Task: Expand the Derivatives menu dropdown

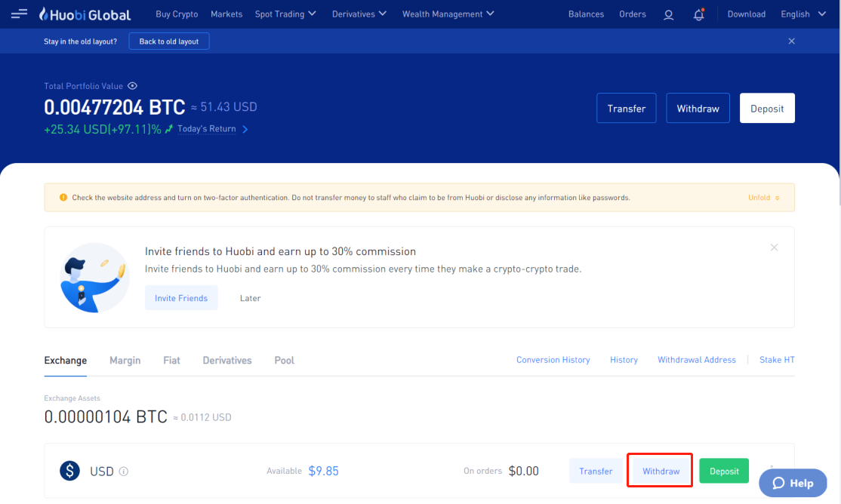Action: (359, 14)
